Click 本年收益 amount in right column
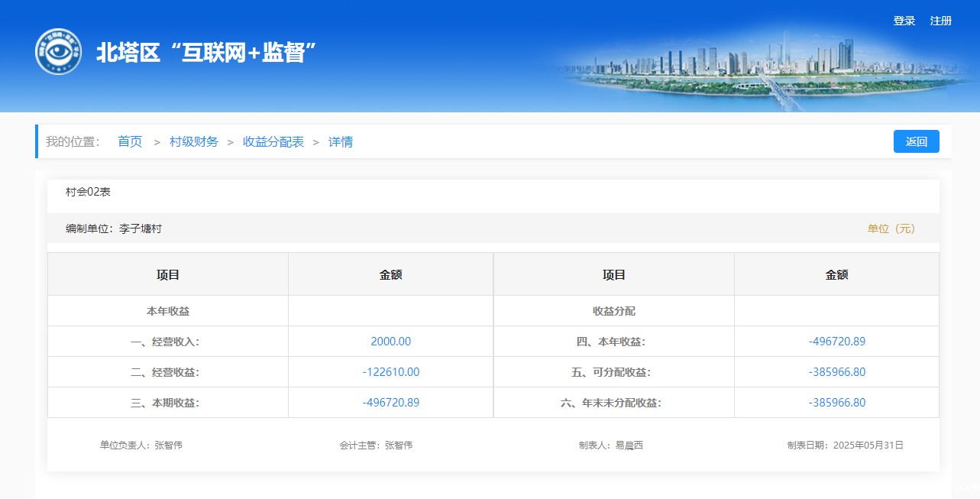The width and height of the screenshot is (980, 499). [836, 342]
